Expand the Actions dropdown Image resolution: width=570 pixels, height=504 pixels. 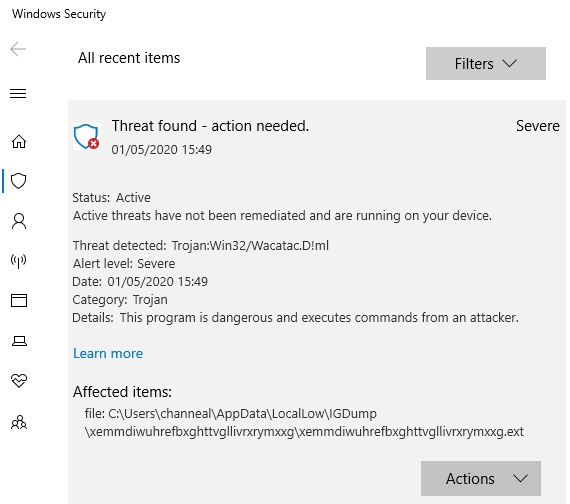pyautogui.click(x=481, y=479)
